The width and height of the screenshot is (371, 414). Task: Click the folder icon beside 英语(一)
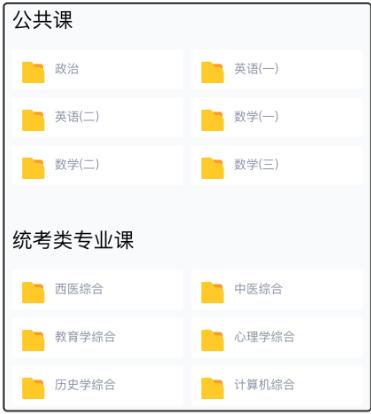click(x=212, y=72)
